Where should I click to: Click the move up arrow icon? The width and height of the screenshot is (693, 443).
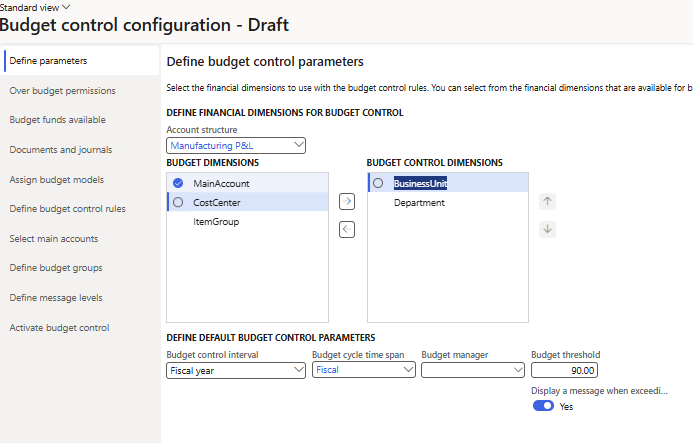coord(547,201)
